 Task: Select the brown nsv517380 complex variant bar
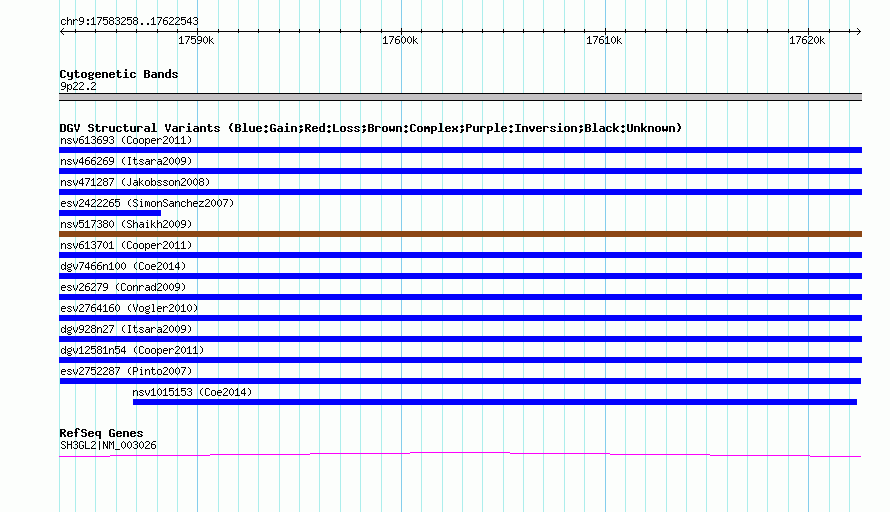point(460,234)
